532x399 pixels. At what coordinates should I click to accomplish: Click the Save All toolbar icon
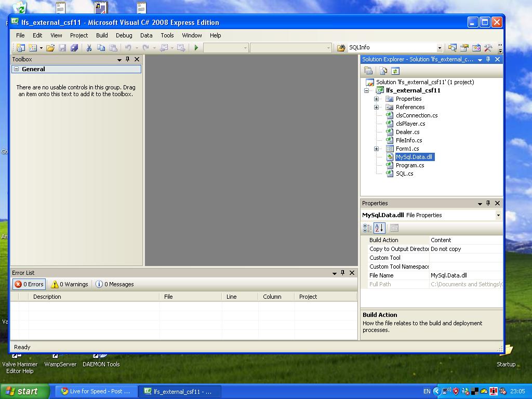click(x=74, y=48)
